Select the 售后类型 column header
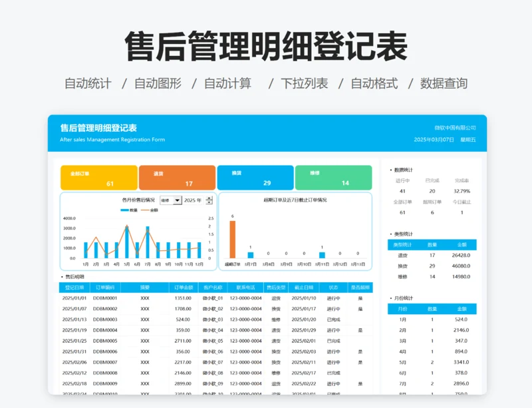The height and width of the screenshot is (408, 532). [276, 288]
